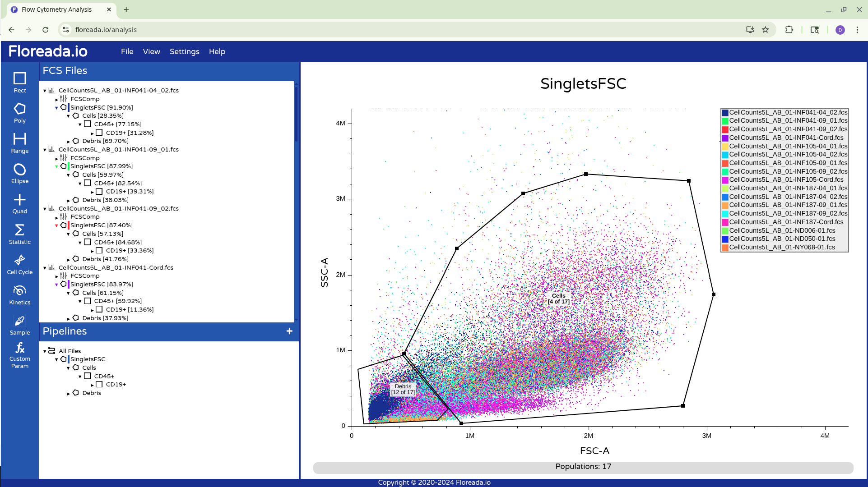Viewport: 868px width, 487px height.
Task: Click the Custom Param tool
Action: click(19, 355)
